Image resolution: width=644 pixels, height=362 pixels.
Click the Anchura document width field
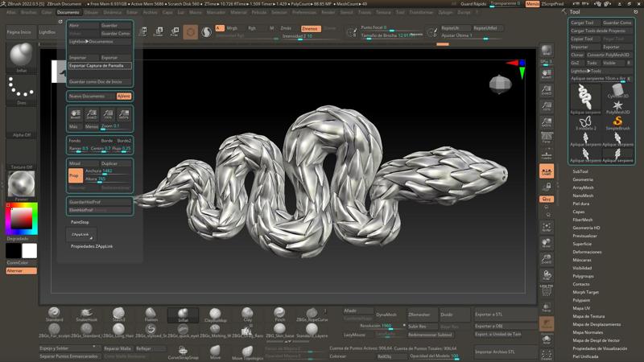[x=108, y=171]
